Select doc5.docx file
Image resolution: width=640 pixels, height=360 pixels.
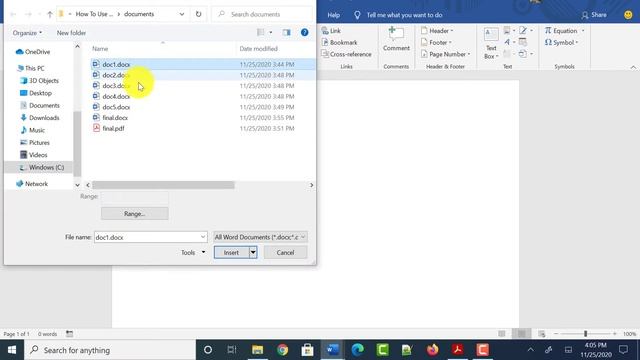point(203,107)
